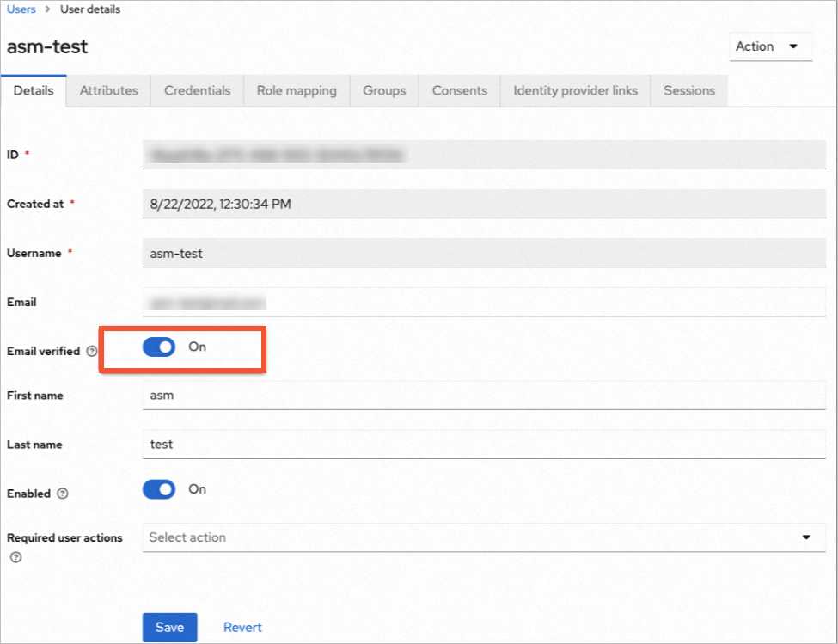Image resolution: width=838 pixels, height=644 pixels.
Task: Toggle the Enabled switch
Action: point(159,489)
